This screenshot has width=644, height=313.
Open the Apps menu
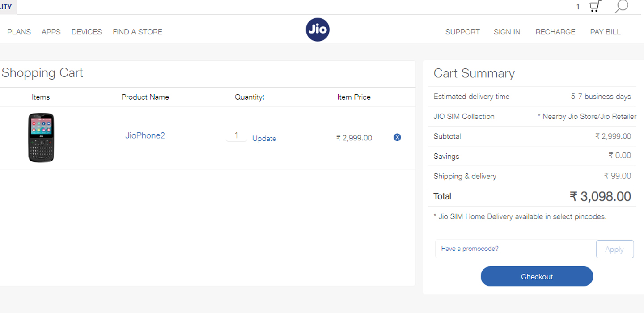pyautogui.click(x=51, y=32)
